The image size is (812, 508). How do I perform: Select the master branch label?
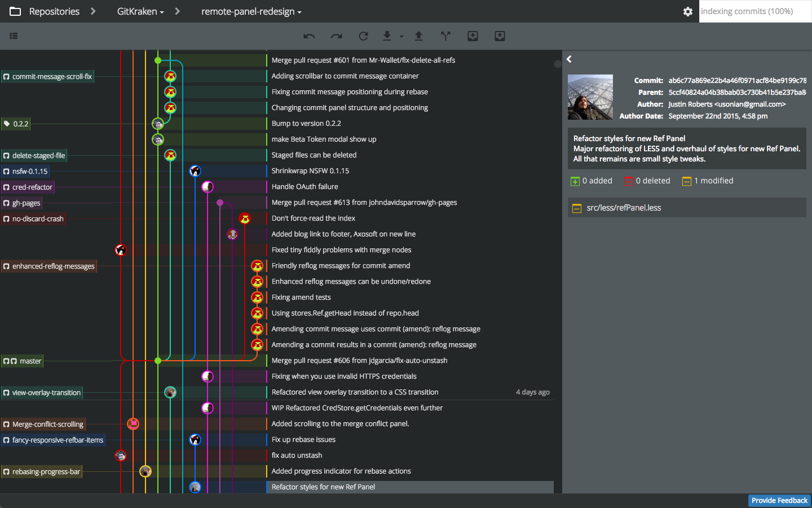click(30, 361)
